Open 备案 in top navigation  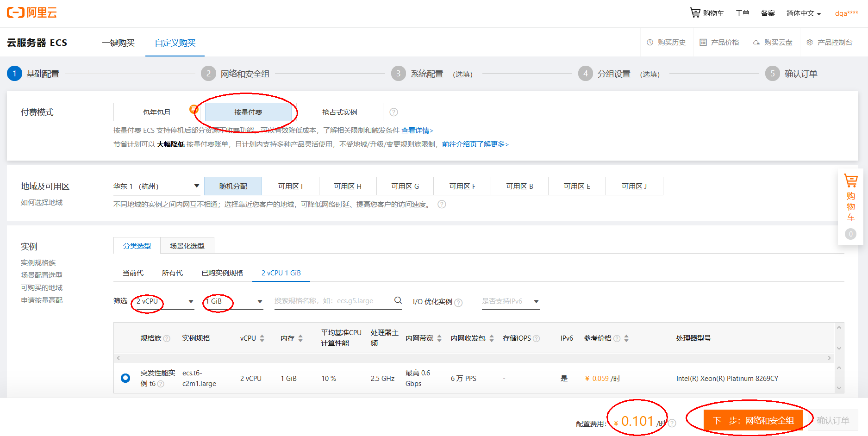point(768,13)
